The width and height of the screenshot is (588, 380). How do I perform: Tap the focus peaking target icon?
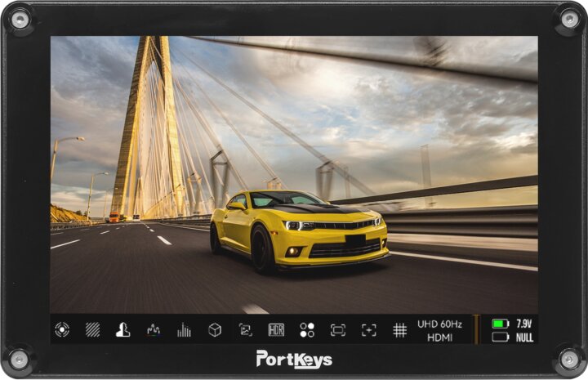(x=62, y=329)
